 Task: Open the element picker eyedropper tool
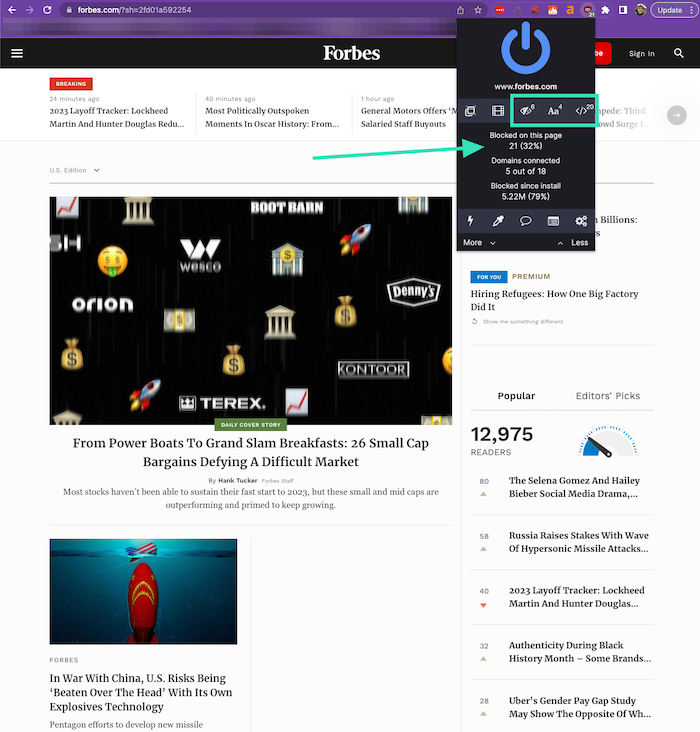(x=498, y=221)
